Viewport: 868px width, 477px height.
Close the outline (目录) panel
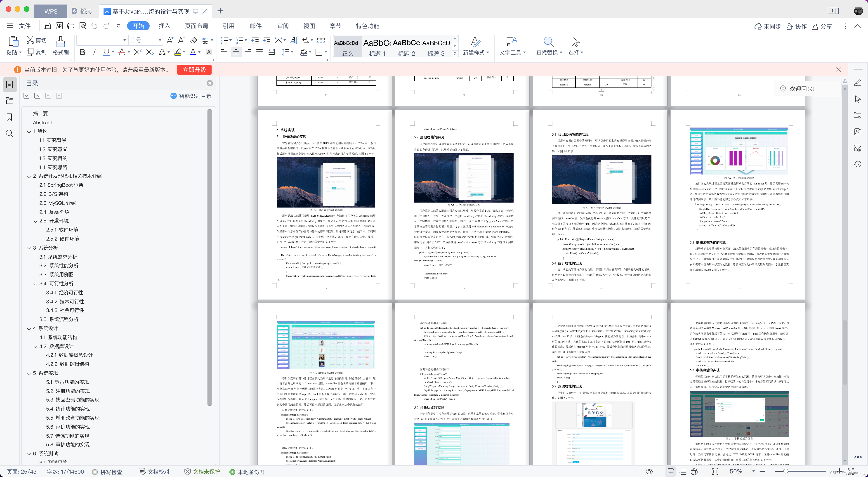210,83
